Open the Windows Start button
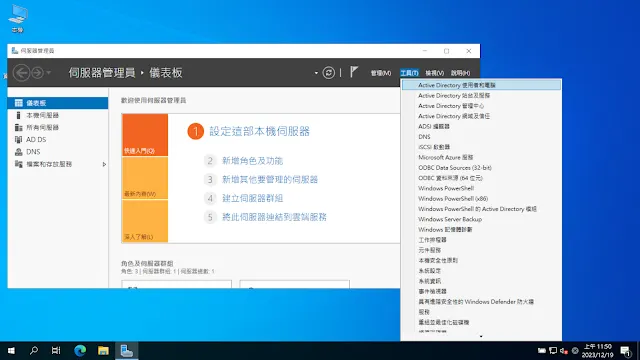640x360 pixels. point(11,351)
